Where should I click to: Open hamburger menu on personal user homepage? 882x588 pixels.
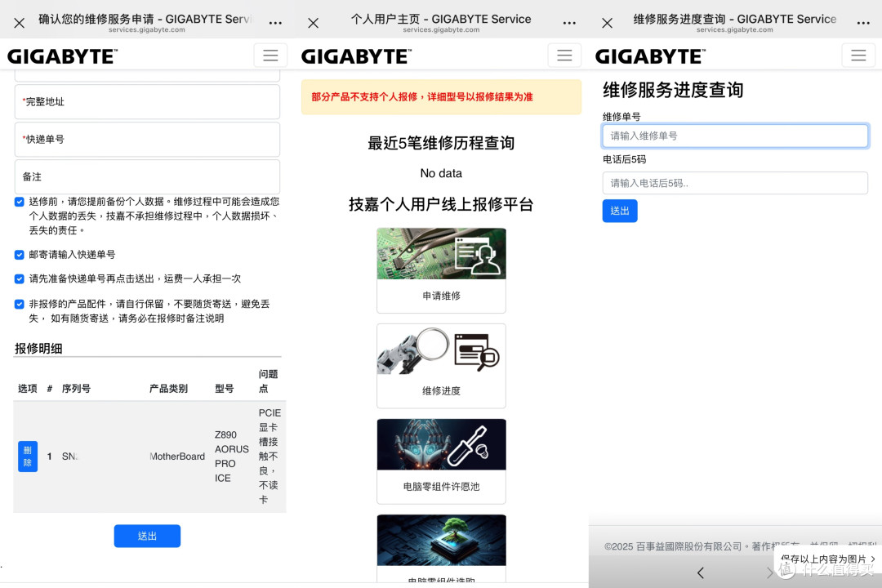[564, 56]
